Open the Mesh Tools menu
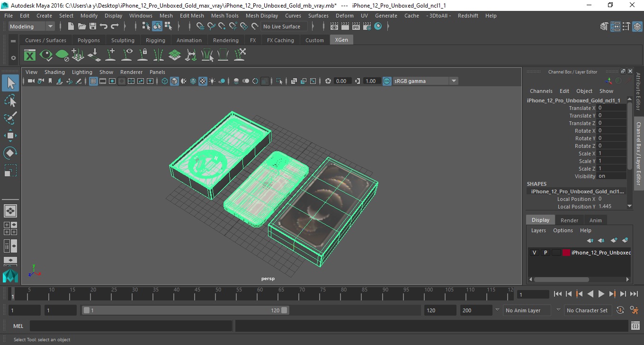Screen dimensions: 644x345 224,16
